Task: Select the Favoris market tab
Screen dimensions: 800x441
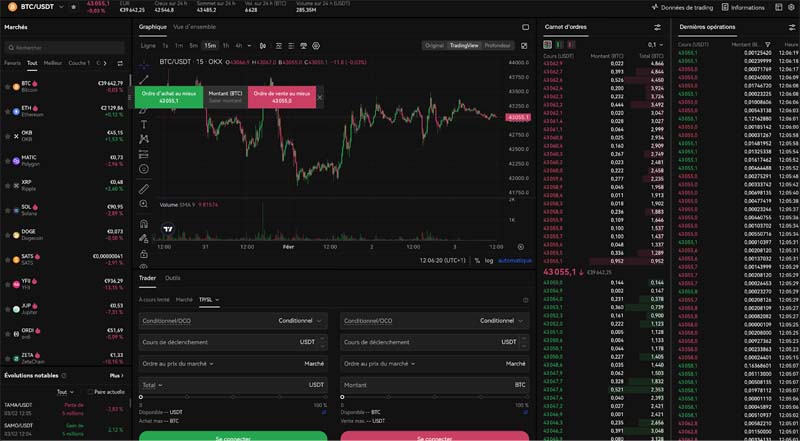Action: point(12,63)
